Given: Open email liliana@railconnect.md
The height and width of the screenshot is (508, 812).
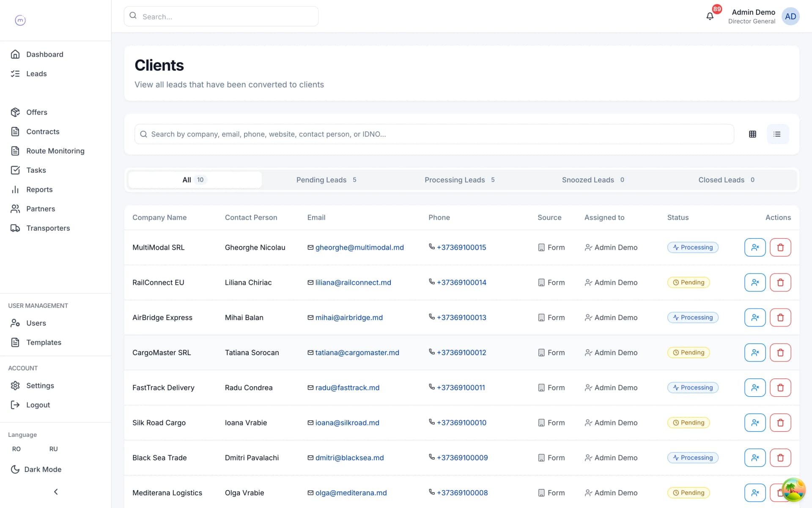Looking at the screenshot, I should coord(353,282).
